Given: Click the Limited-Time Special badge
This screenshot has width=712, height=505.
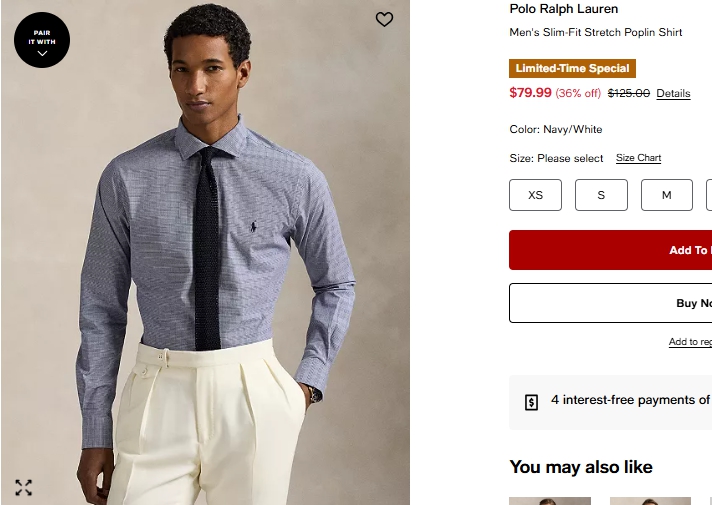Looking at the screenshot, I should (572, 69).
